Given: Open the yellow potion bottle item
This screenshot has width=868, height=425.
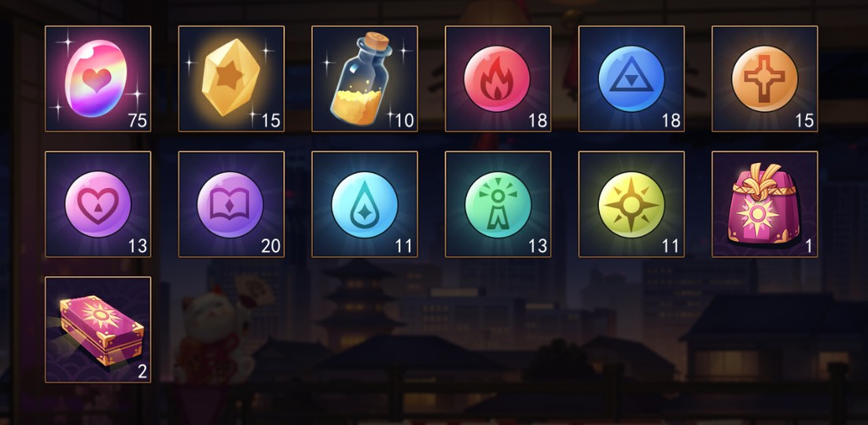Looking at the screenshot, I should [365, 79].
